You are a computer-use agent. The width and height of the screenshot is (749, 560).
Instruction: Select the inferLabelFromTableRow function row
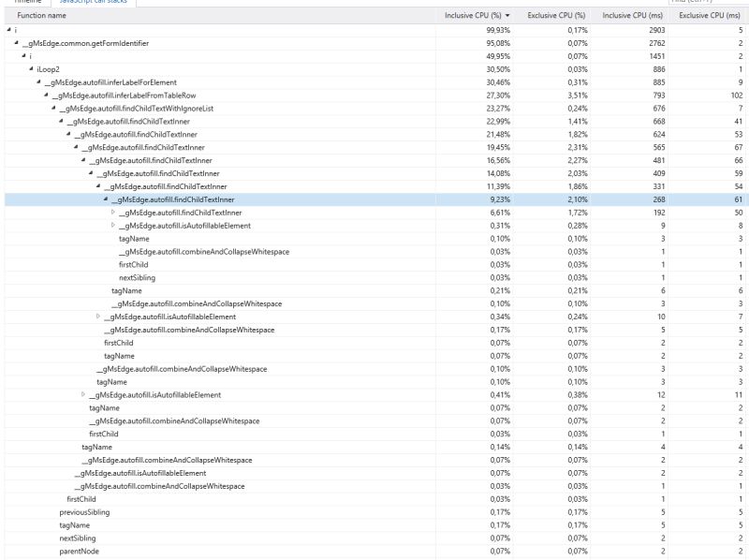[x=374, y=96]
